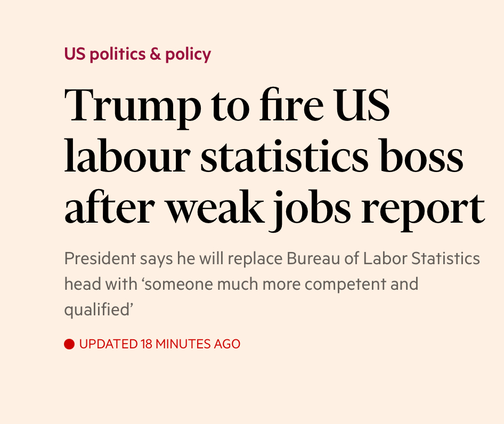Click the word "policy" in the topic label
Viewport: 504px width, 424px height.
tap(188, 54)
